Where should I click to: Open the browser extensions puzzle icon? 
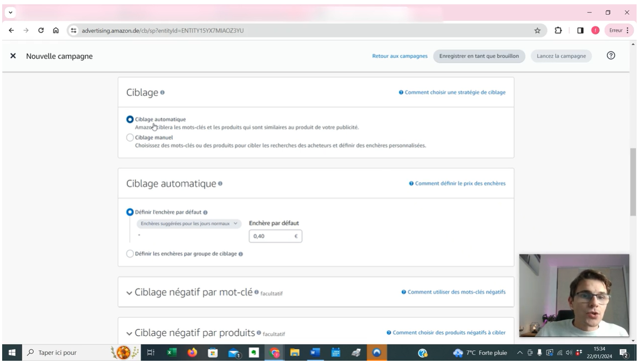click(x=559, y=31)
